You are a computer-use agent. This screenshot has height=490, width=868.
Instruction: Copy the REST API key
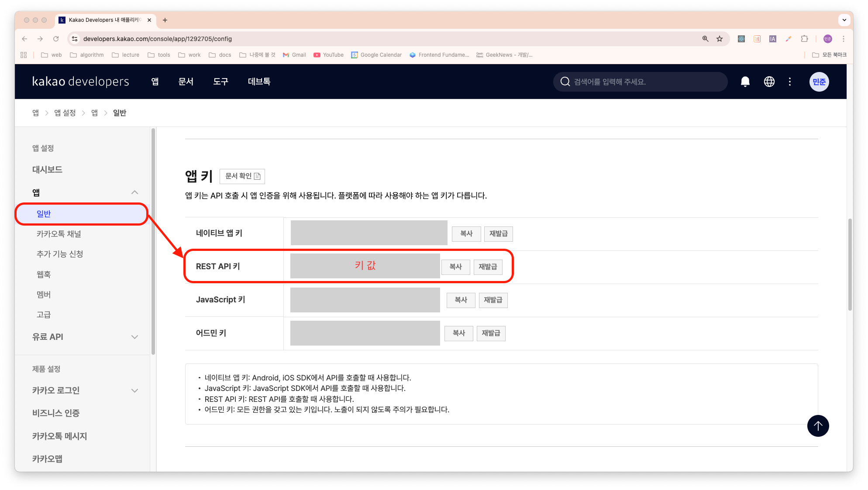click(x=455, y=267)
